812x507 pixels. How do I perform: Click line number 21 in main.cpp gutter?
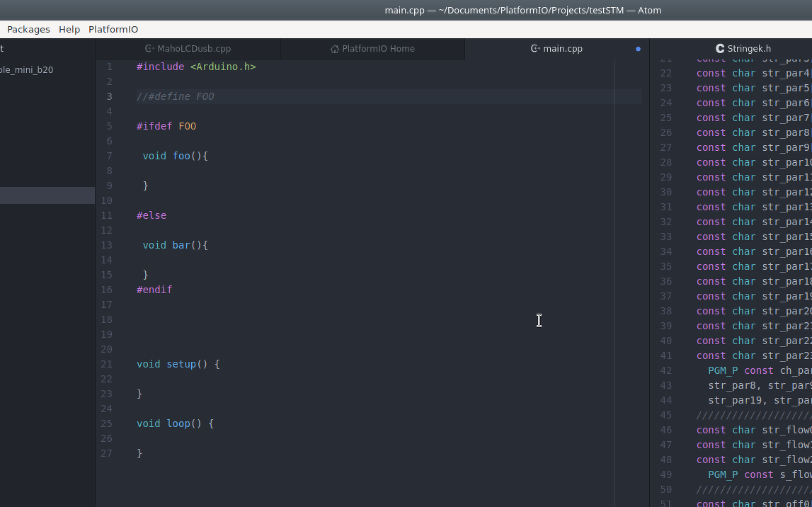[x=106, y=364]
